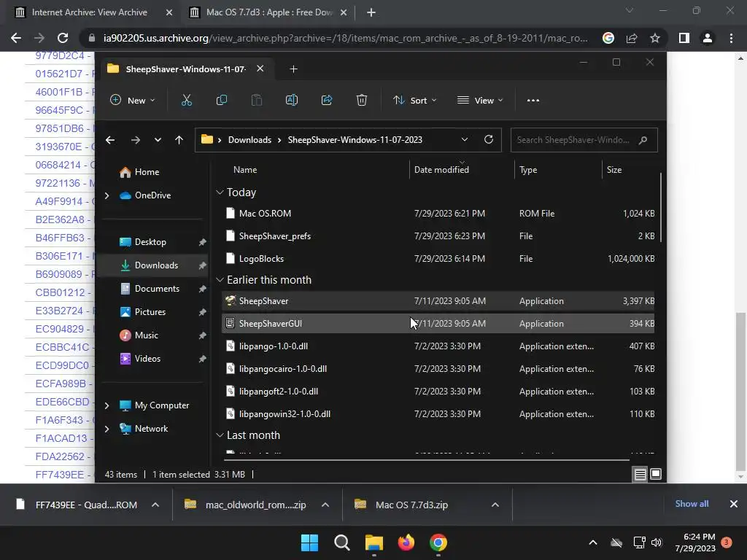
Task: Sort by the Date modified column header
Action: point(441,170)
